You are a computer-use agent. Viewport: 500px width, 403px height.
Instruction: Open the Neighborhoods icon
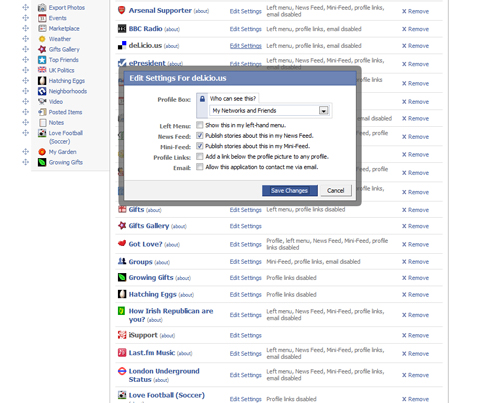(42, 91)
